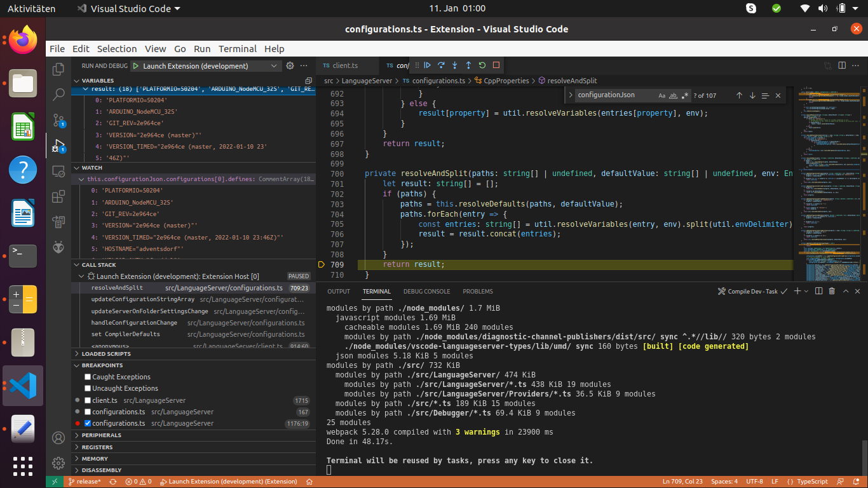This screenshot has width=868, height=488.
Task: Open the Extensions view in the activity bar
Action: 58,197
